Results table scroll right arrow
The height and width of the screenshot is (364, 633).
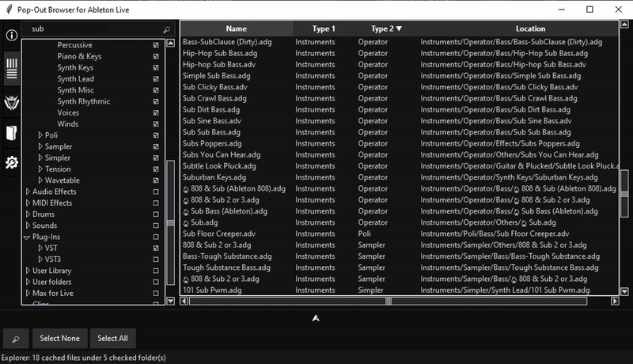pos(615,301)
